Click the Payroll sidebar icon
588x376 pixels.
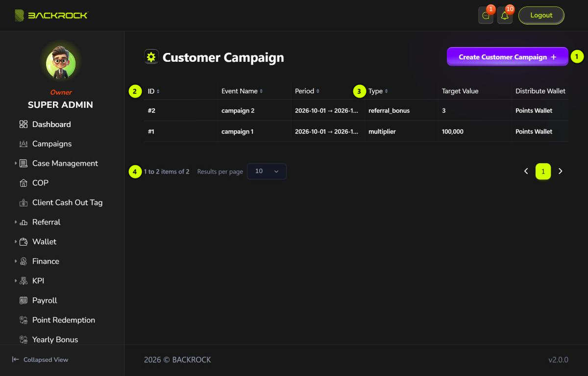coord(24,301)
